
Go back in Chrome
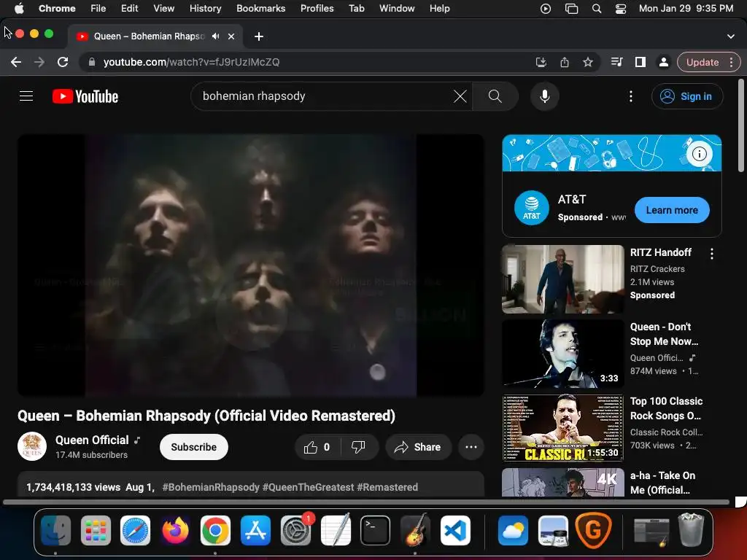(16, 62)
